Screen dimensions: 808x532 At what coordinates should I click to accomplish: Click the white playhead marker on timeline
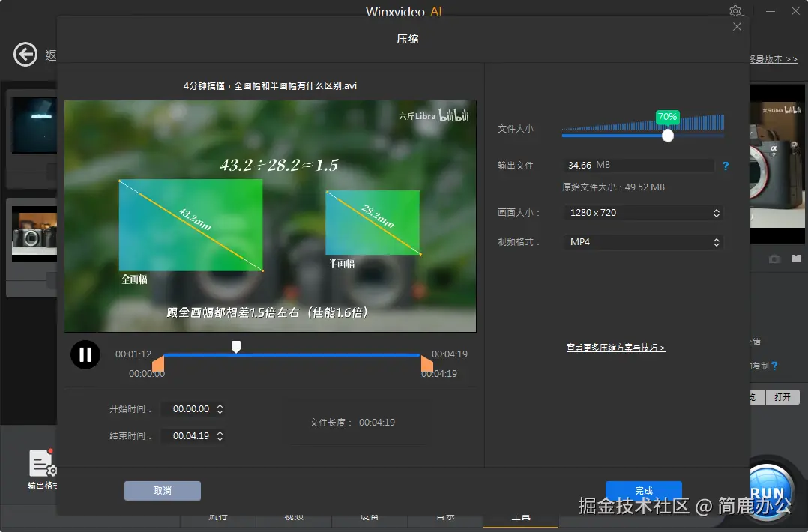(236, 347)
